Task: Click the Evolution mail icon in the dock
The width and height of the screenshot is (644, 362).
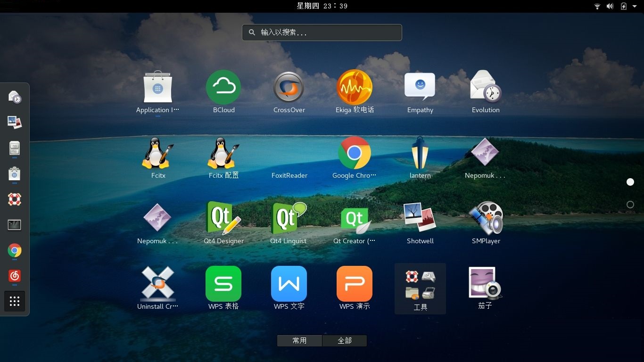Action: point(15,97)
